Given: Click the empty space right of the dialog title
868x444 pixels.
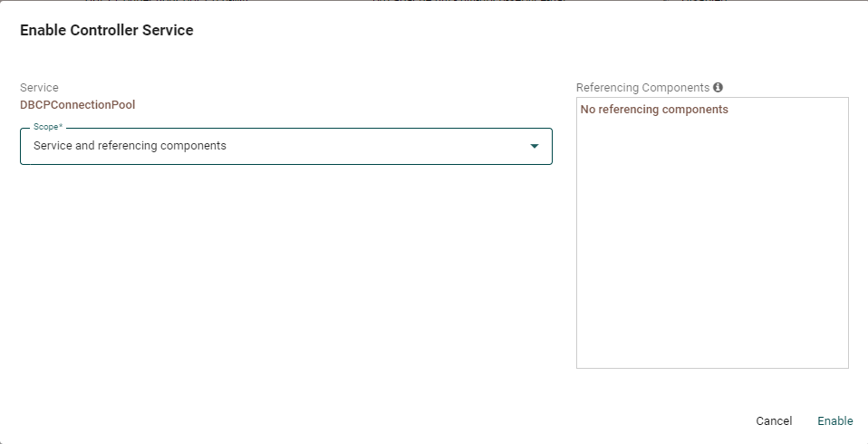Looking at the screenshot, I should pos(526,31).
